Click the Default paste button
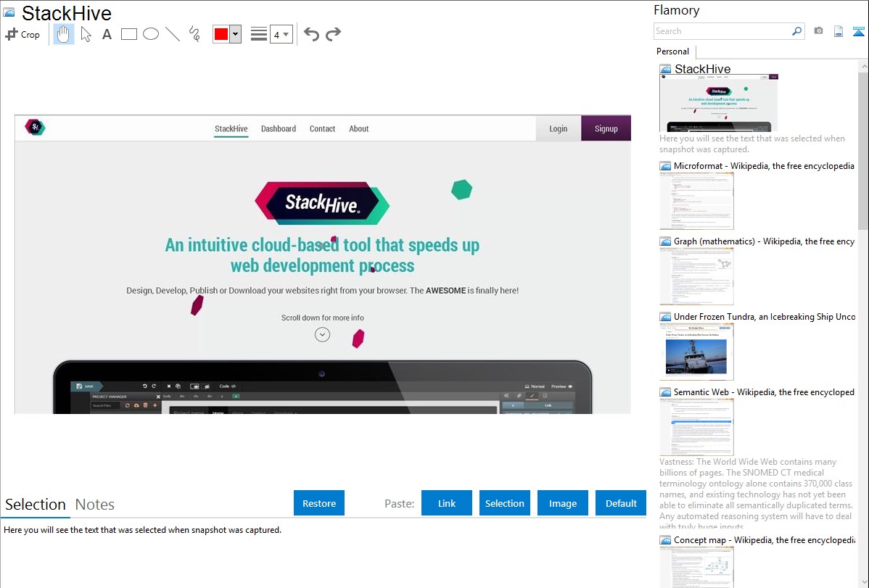Viewport: 869px width, 588px height. click(x=621, y=503)
